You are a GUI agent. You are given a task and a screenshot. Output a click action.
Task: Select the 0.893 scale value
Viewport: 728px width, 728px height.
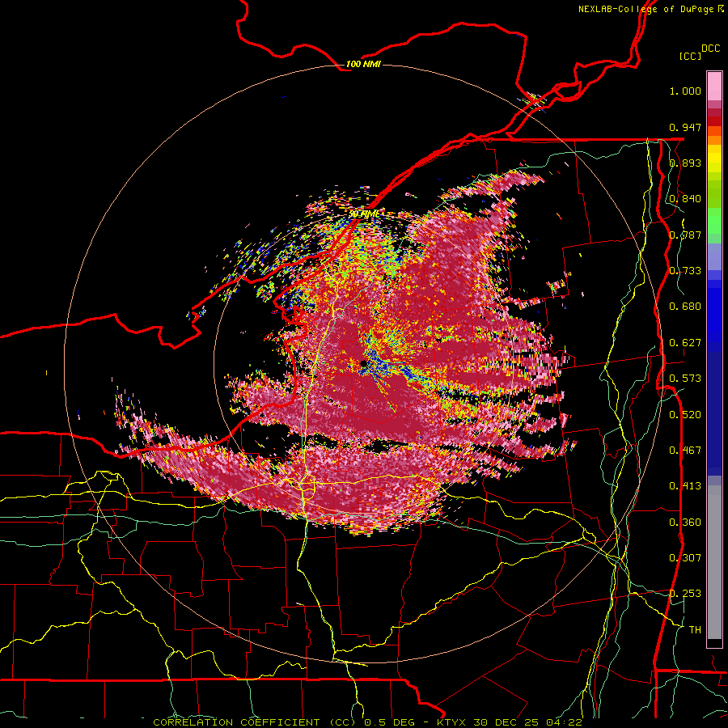tap(685, 163)
